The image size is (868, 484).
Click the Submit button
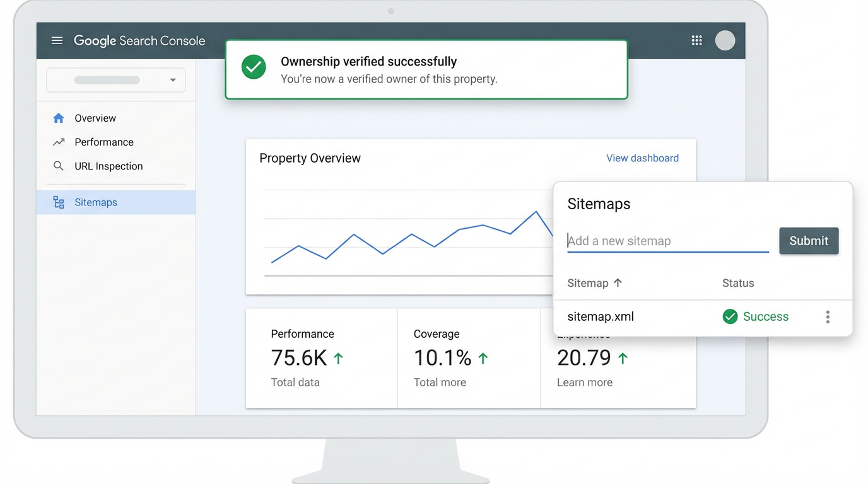[x=809, y=241]
